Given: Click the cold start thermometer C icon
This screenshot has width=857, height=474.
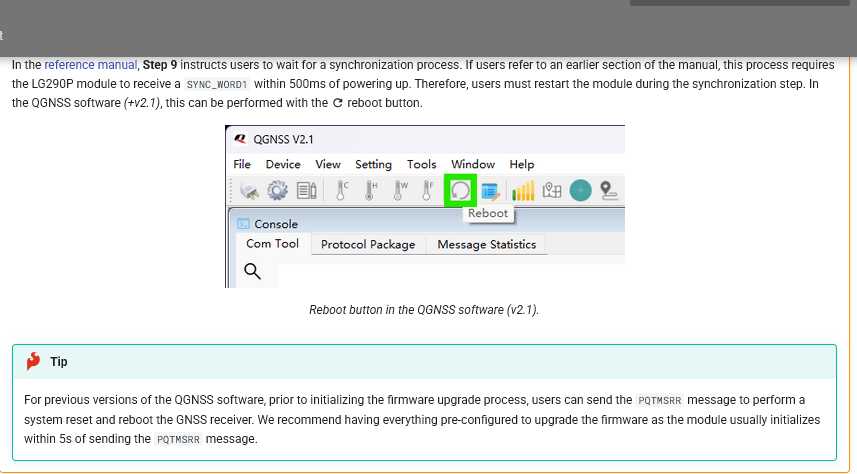Looking at the screenshot, I should click(341, 189).
